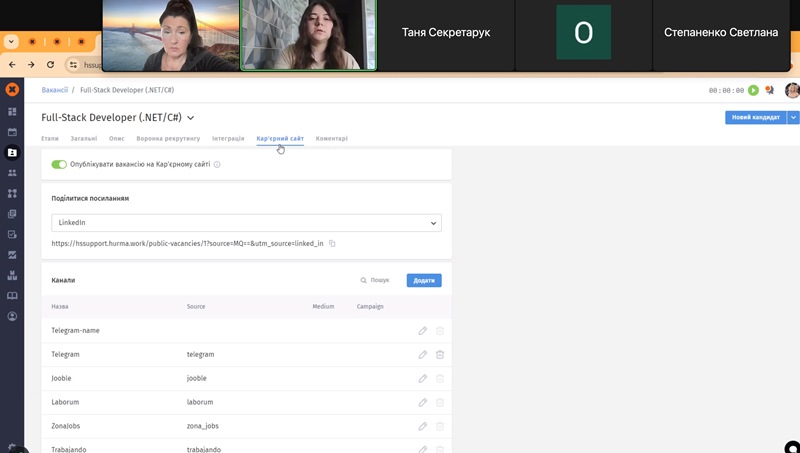
Task: Click the Hurma logo in the sidebar
Action: 12,90
